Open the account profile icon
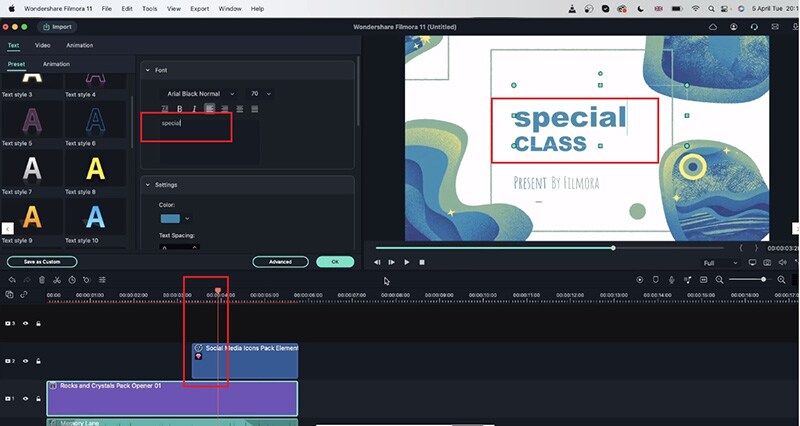Screen dimensions: 800x426 (734, 27)
